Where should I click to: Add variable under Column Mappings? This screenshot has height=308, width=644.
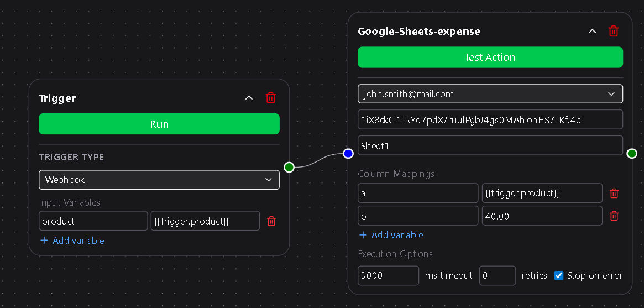391,235
